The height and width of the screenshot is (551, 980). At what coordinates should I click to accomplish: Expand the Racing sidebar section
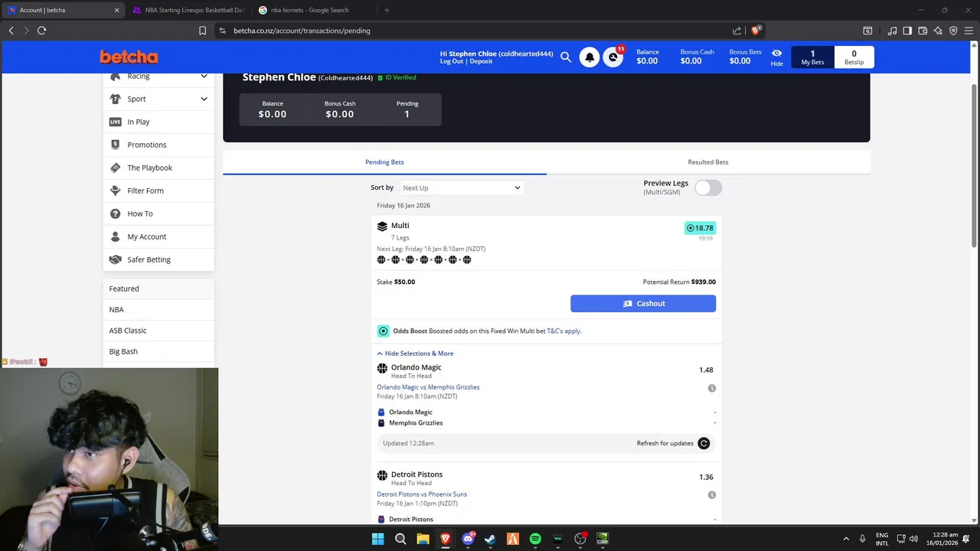point(158,77)
